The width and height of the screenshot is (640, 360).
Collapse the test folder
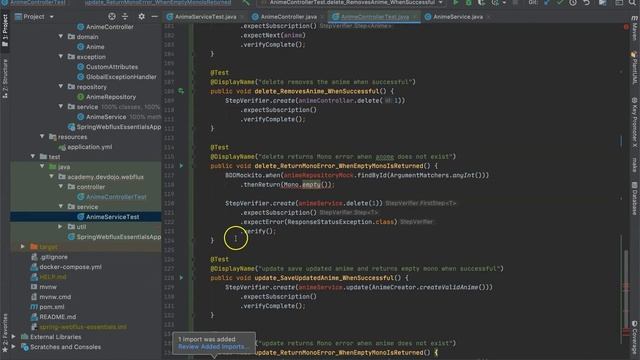(x=33, y=156)
